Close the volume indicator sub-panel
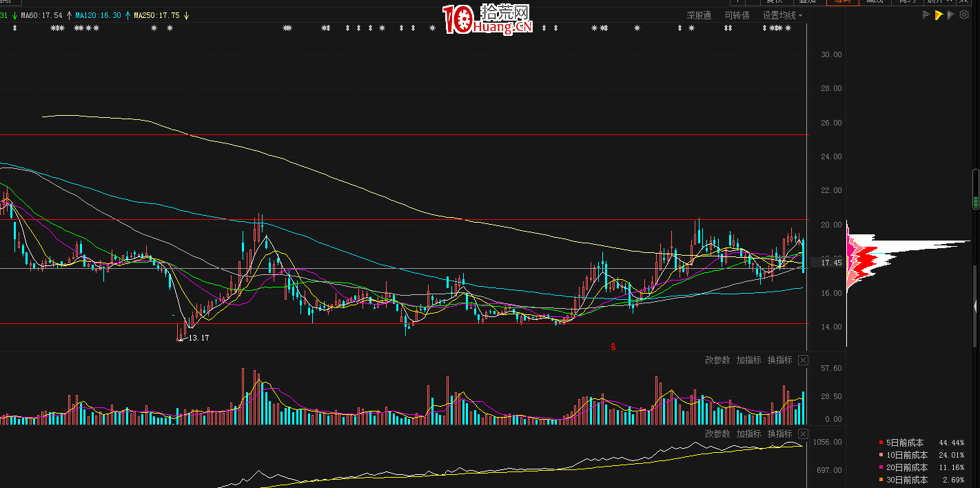This screenshot has height=488, width=980. click(803, 360)
